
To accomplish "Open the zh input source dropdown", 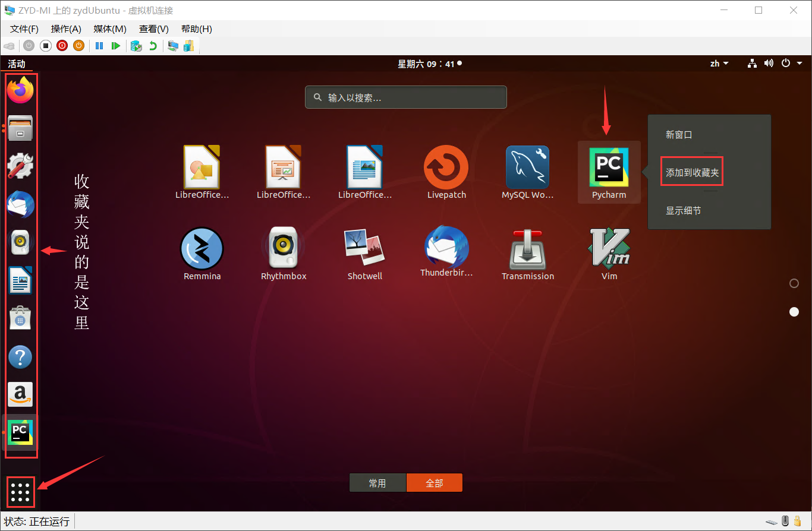I will (719, 64).
